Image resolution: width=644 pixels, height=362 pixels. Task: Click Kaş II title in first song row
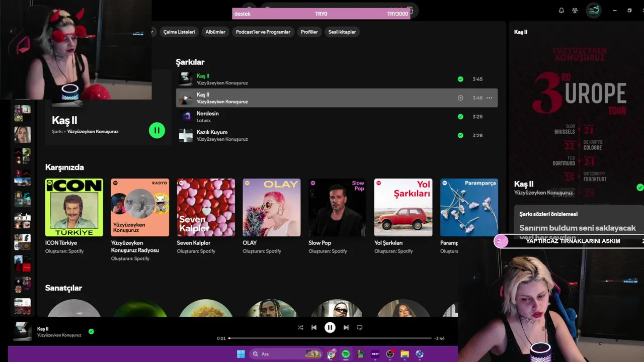click(203, 76)
